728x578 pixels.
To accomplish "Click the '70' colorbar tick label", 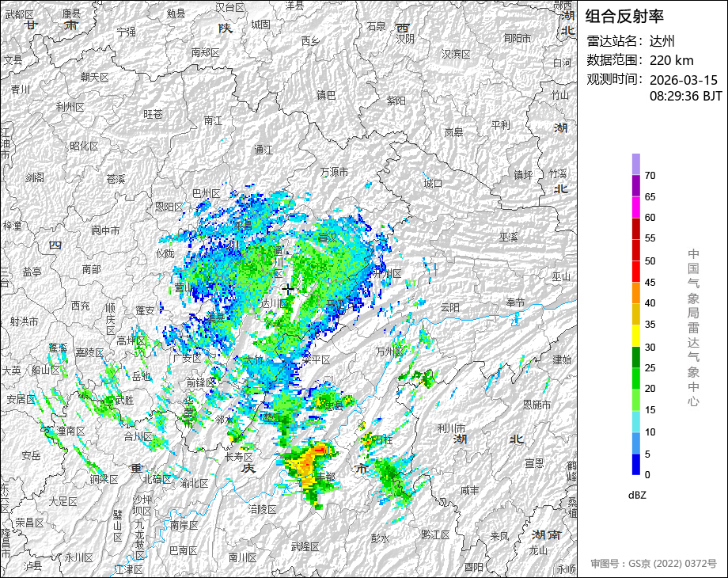I will (x=650, y=176).
